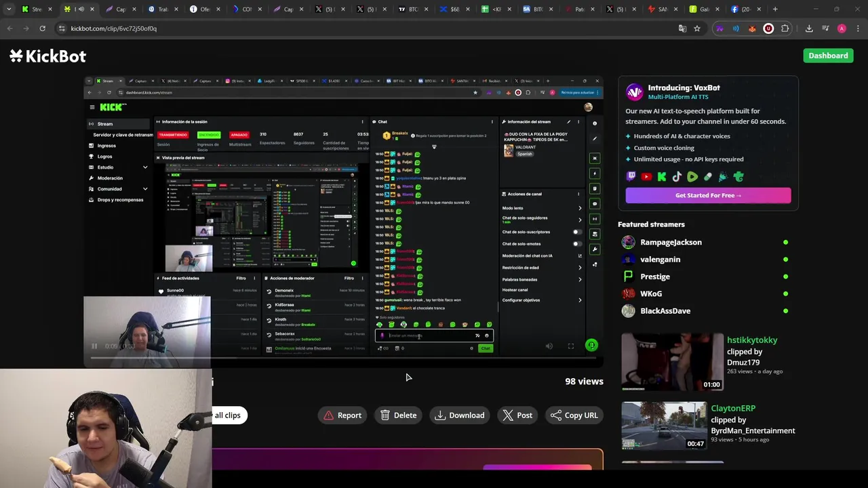Report this clip
The width and height of the screenshot is (868, 488).
pos(343,415)
